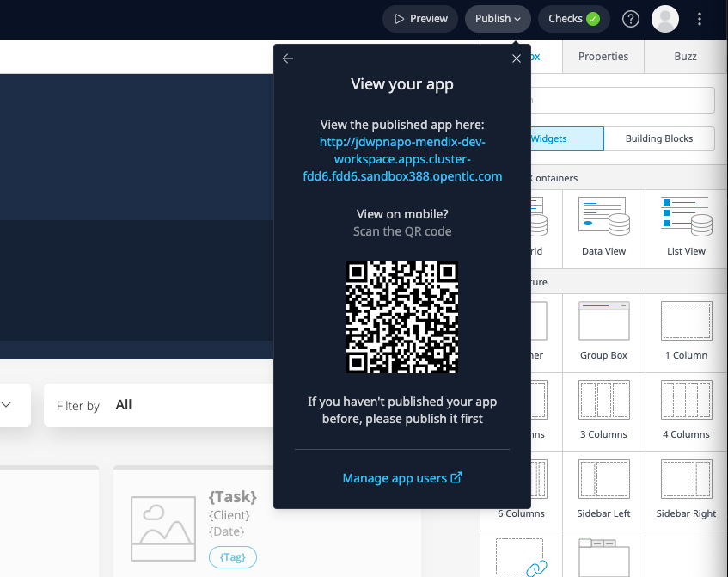This screenshot has width=728, height=577.
Task: Open the published app URL link
Action: point(402,159)
